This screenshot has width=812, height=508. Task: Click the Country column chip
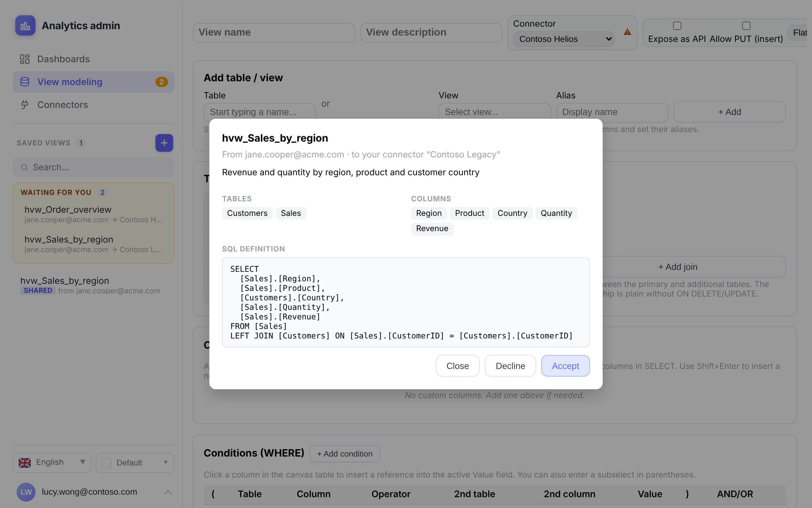512,213
